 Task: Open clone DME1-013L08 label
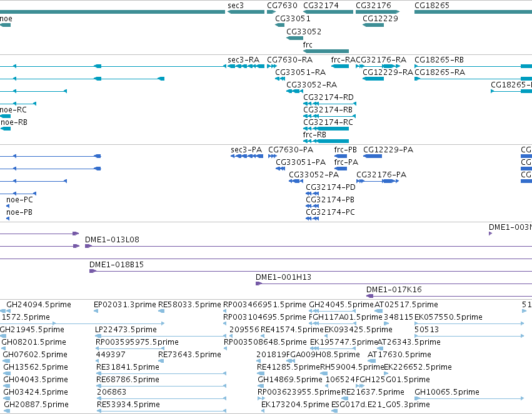(x=112, y=240)
